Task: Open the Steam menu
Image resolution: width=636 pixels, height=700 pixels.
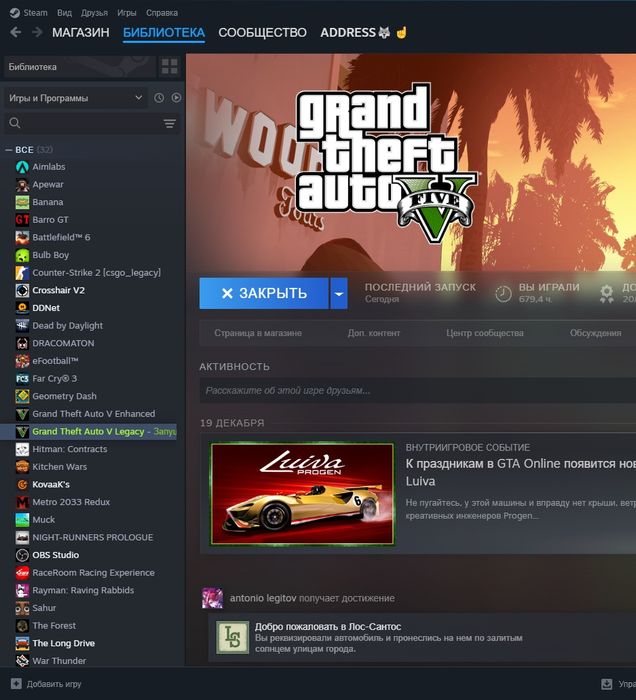Action: (x=35, y=13)
